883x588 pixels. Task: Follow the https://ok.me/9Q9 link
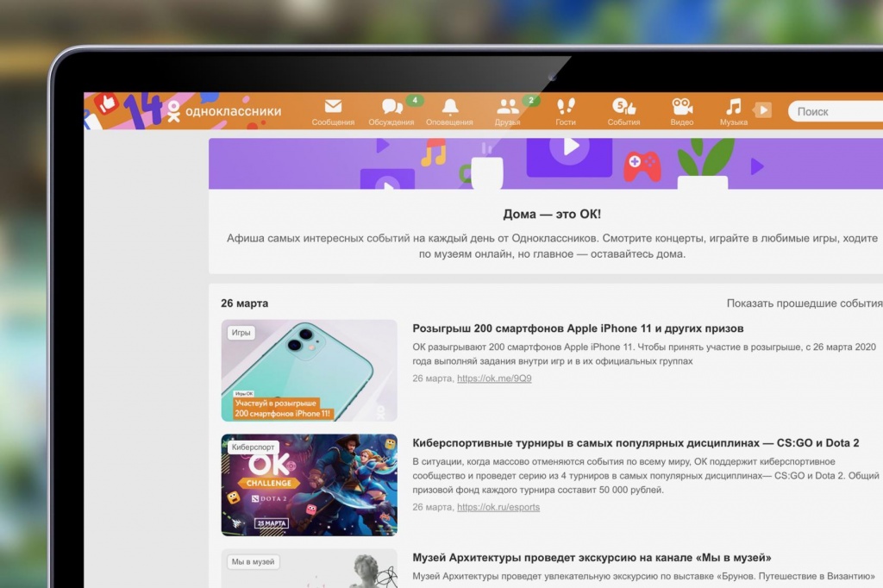point(494,378)
